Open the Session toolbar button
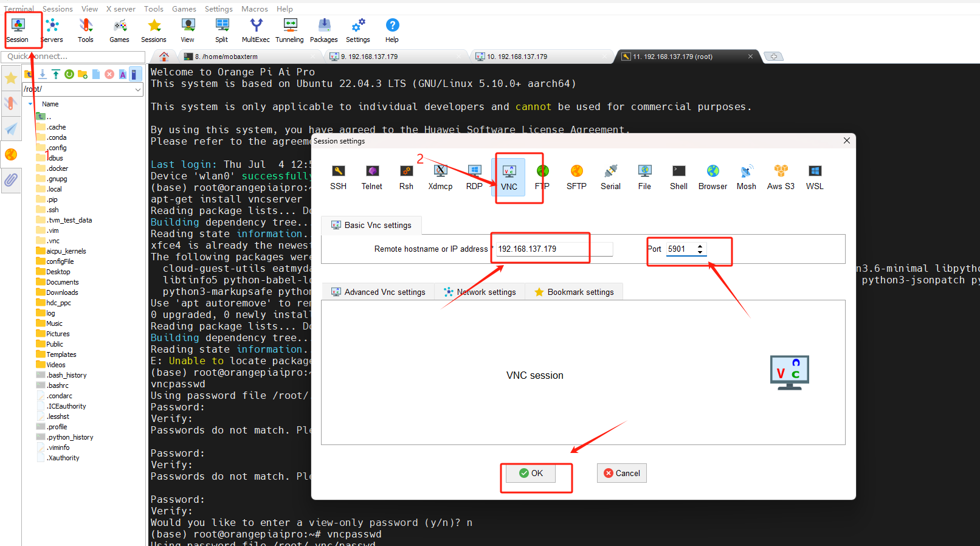This screenshot has height=546, width=980. [x=18, y=30]
